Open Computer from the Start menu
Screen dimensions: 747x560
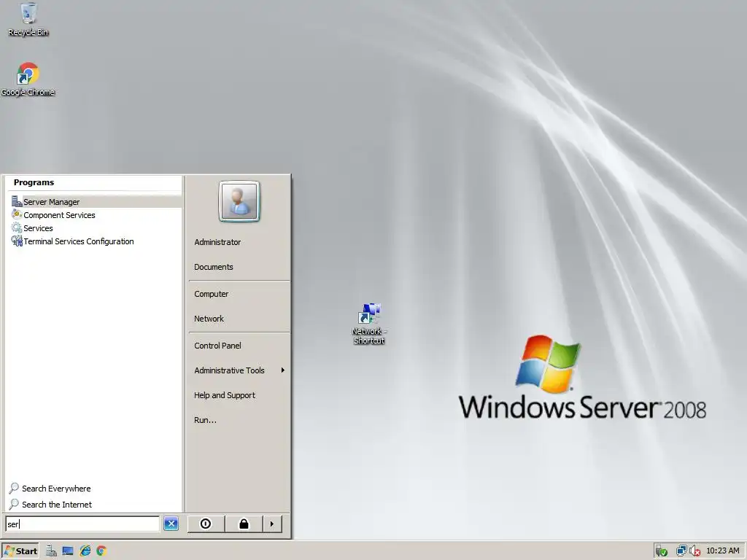click(x=211, y=294)
